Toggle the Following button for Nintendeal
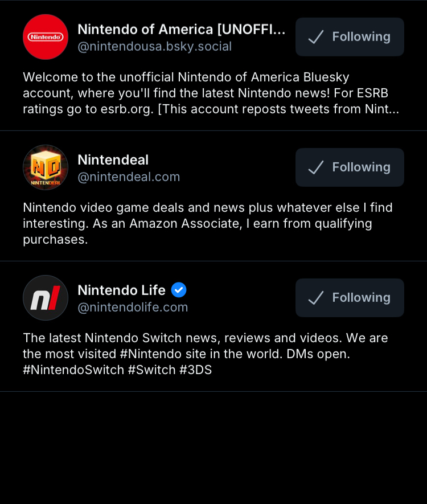This screenshot has width=427, height=504. (350, 167)
